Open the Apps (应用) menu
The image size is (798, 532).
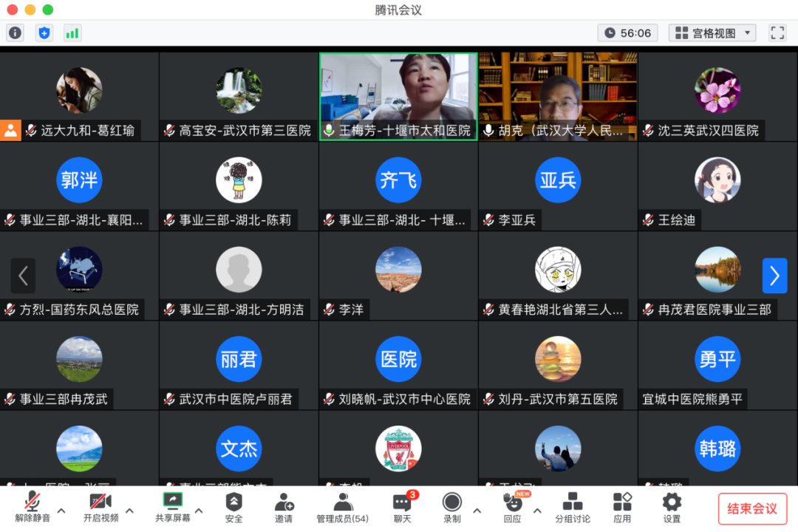(622, 507)
